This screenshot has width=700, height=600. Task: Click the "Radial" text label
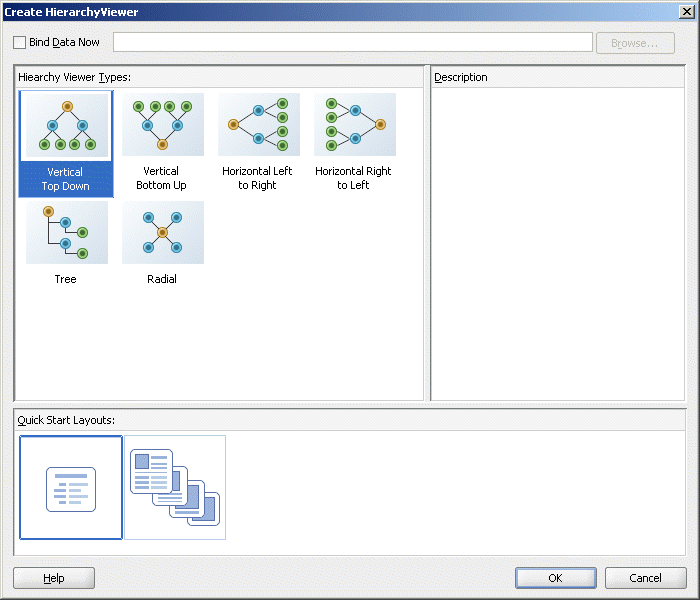coord(162,279)
